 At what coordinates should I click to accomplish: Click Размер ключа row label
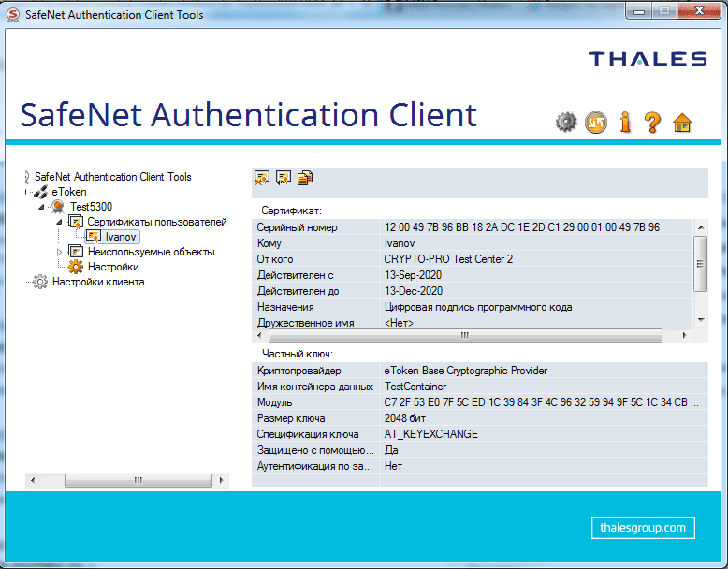291,418
